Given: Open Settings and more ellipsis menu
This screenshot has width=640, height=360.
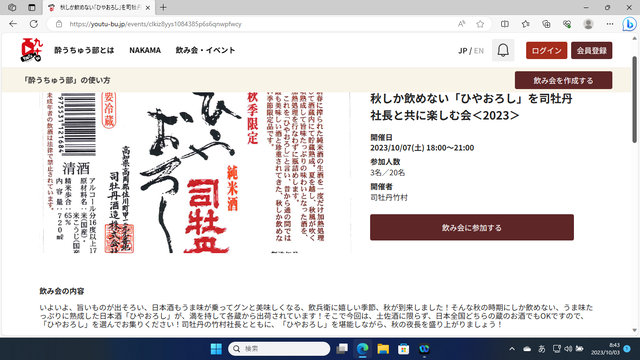Looking at the screenshot, I should (x=610, y=24).
